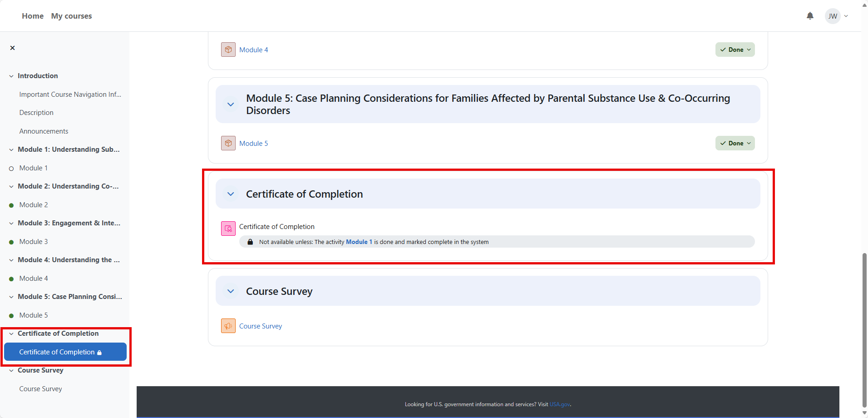This screenshot has width=868, height=418.
Task: Click the notifications bell icon
Action: point(810,16)
